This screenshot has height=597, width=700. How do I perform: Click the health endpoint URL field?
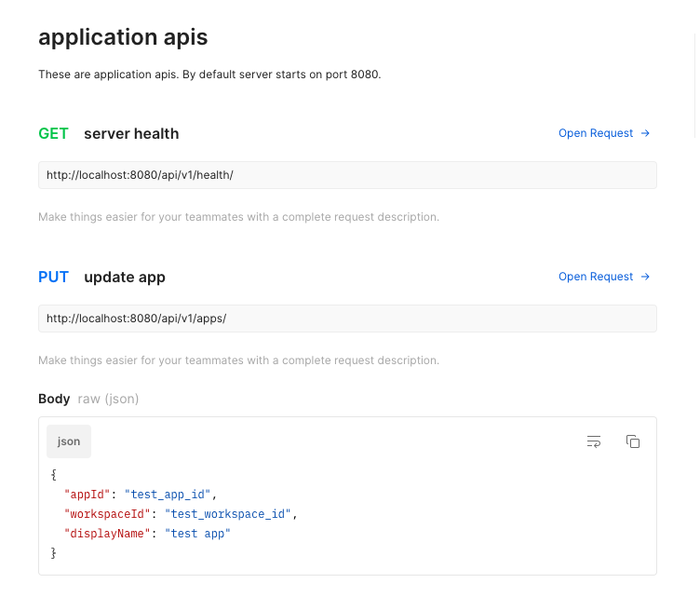click(x=347, y=175)
